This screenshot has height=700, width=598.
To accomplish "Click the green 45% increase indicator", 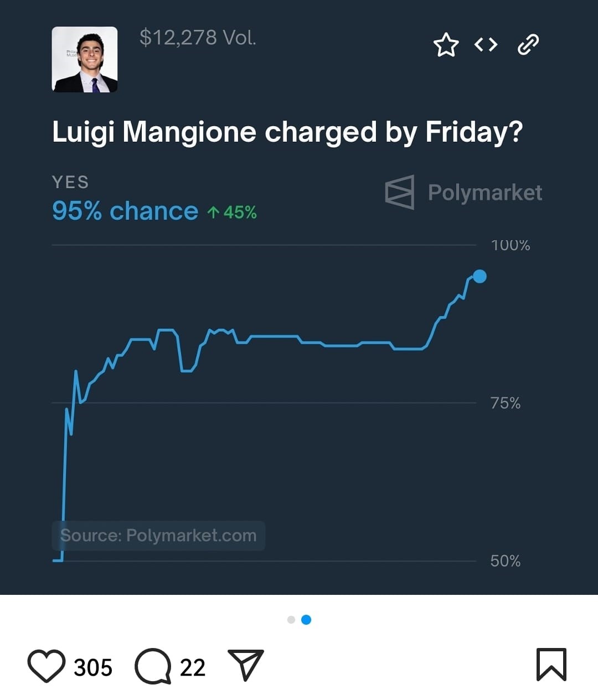I will (x=233, y=212).
